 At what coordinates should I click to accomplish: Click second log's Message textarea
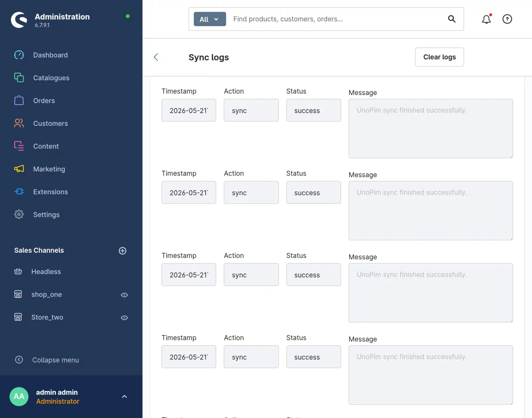(x=431, y=211)
